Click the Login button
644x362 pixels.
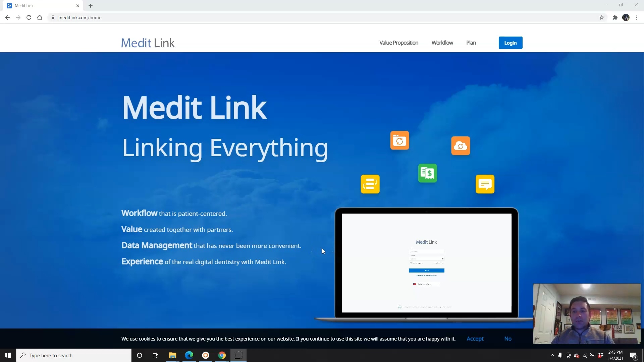[510, 43]
